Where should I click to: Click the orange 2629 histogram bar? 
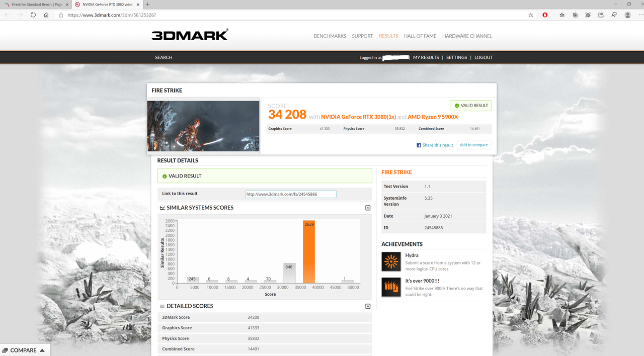pos(309,251)
